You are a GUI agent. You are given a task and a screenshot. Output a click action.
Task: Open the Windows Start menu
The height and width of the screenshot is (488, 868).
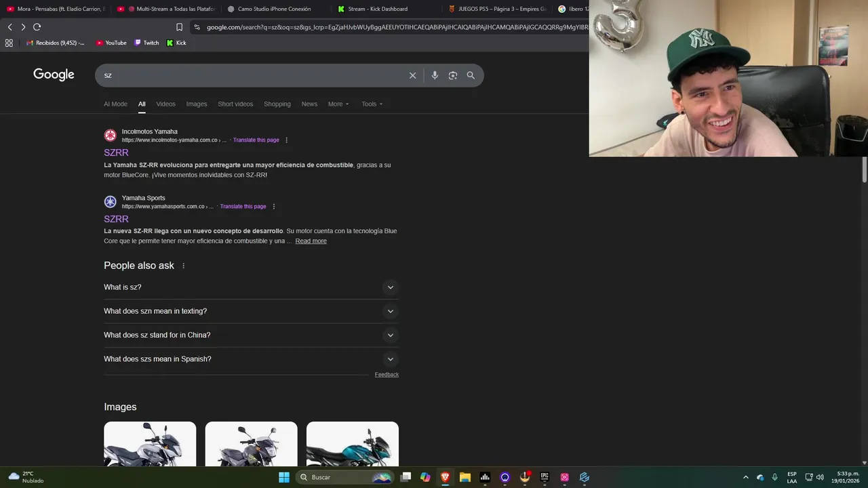coord(284,477)
